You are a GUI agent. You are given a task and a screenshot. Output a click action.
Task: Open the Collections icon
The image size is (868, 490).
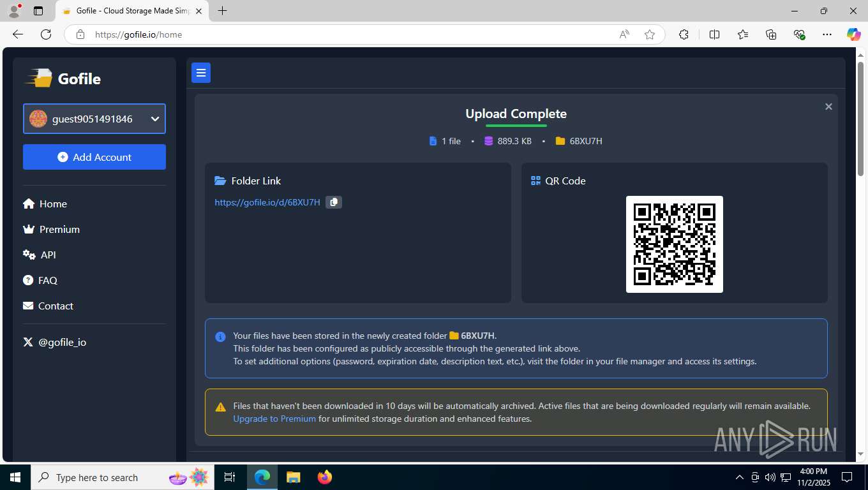tap(771, 34)
